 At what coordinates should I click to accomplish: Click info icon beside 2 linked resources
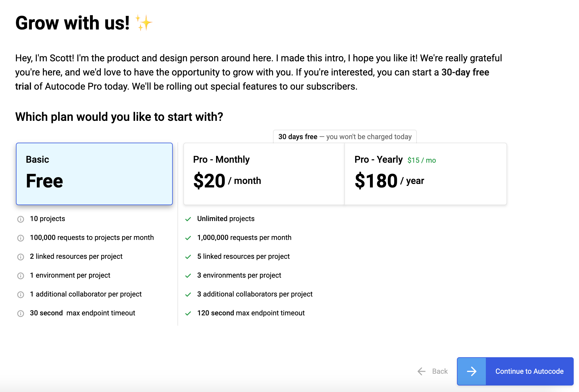click(21, 257)
